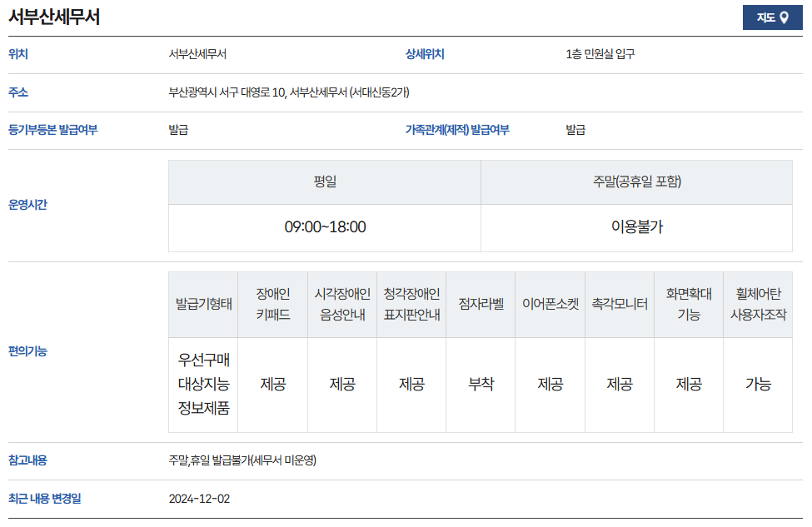Image resolution: width=812 pixels, height=527 pixels.
Task: Open the 지도 map view
Action: [773, 17]
